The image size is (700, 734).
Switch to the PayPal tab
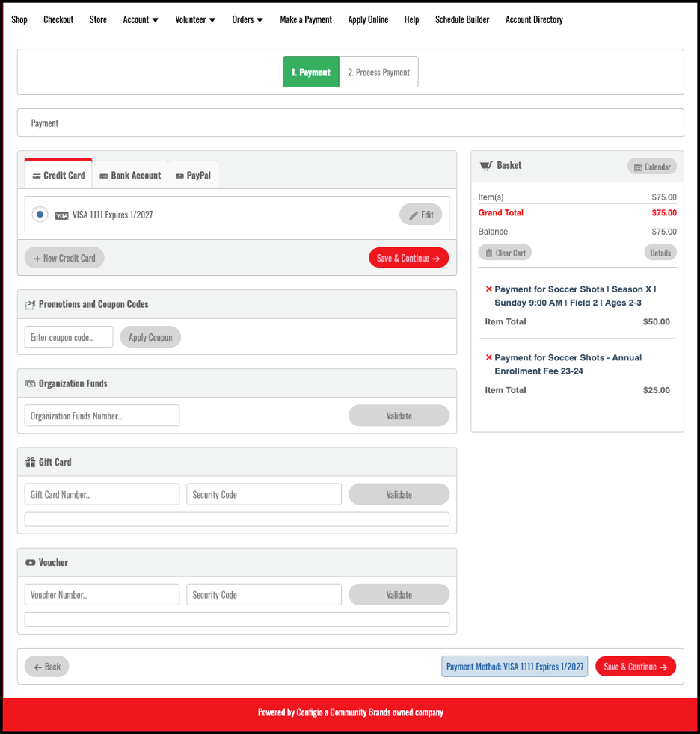193,176
